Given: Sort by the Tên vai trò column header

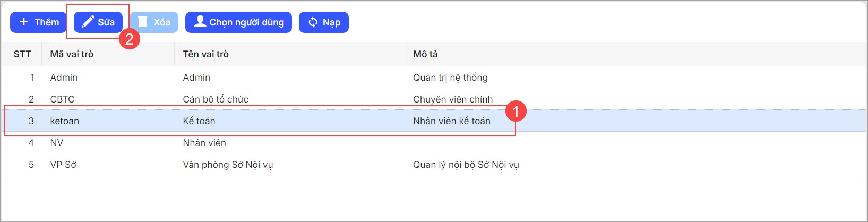Looking at the screenshot, I should (x=205, y=54).
